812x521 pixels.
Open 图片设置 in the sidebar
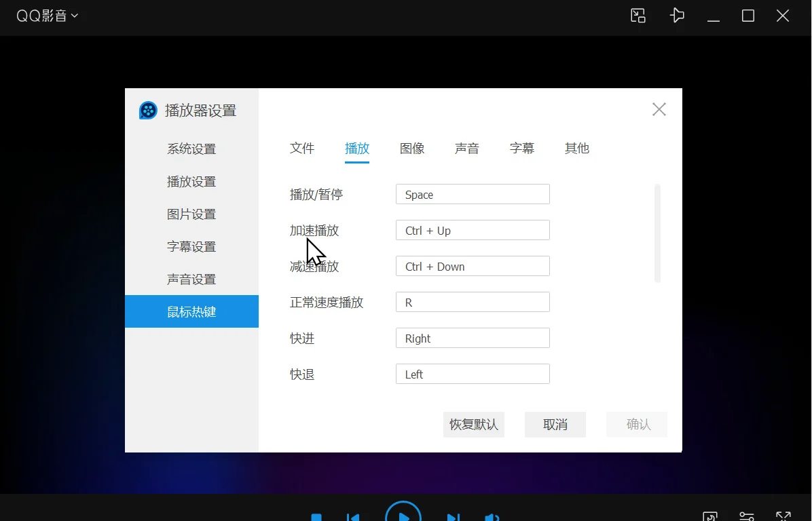click(x=191, y=214)
